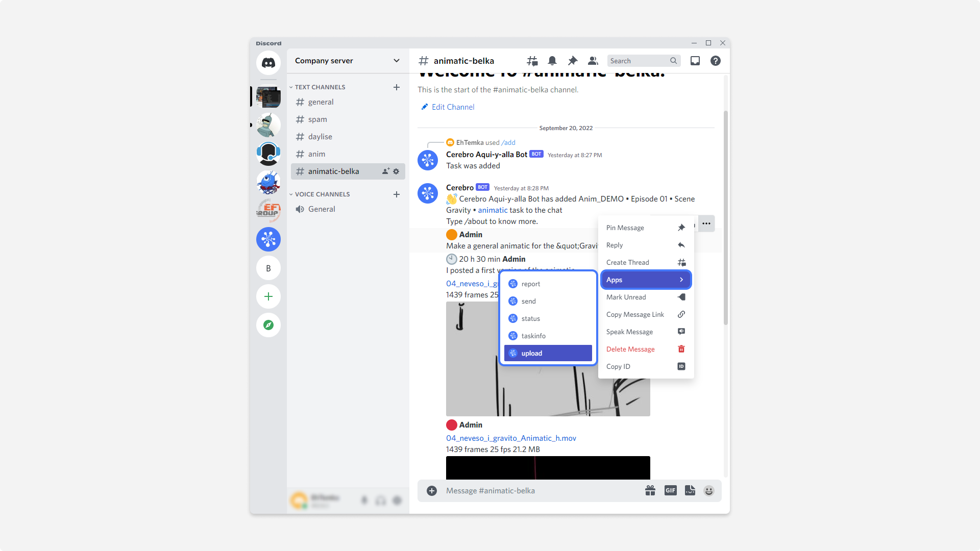Open the 04_neveso_i_gravito_Animatic_h.mov file
This screenshot has height=551, width=980.
[511, 438]
